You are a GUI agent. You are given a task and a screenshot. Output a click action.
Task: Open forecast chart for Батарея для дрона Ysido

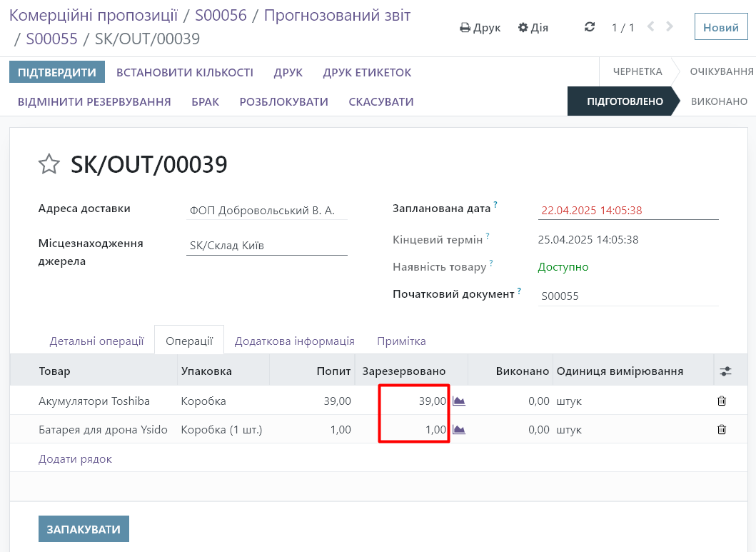(459, 430)
